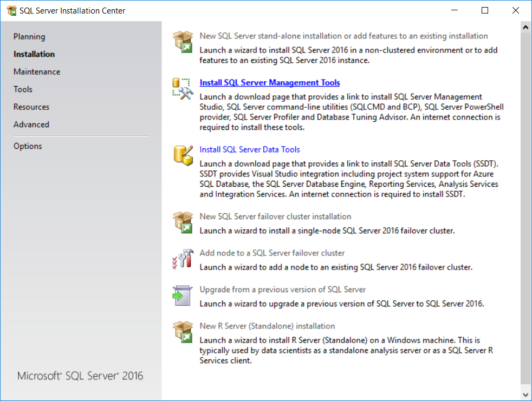The image size is (532, 401).
Task: Open the Advanced section
Action: 31,125
